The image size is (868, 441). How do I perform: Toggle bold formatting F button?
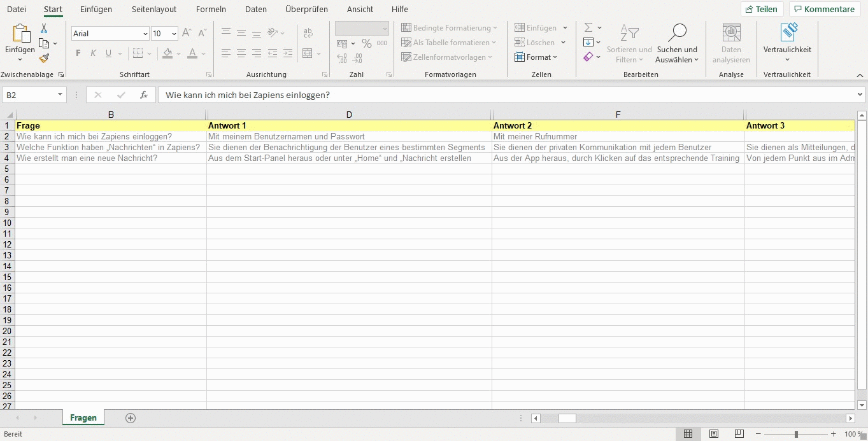coord(78,53)
